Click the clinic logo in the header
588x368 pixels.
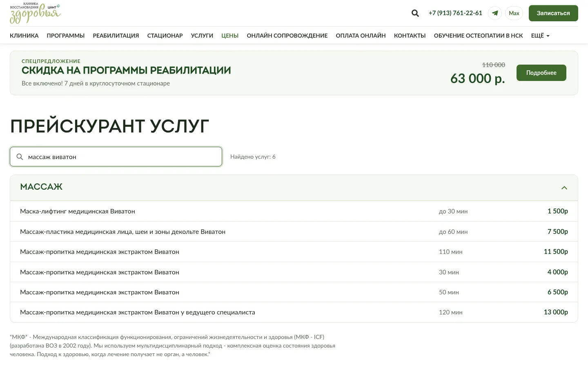click(x=35, y=13)
